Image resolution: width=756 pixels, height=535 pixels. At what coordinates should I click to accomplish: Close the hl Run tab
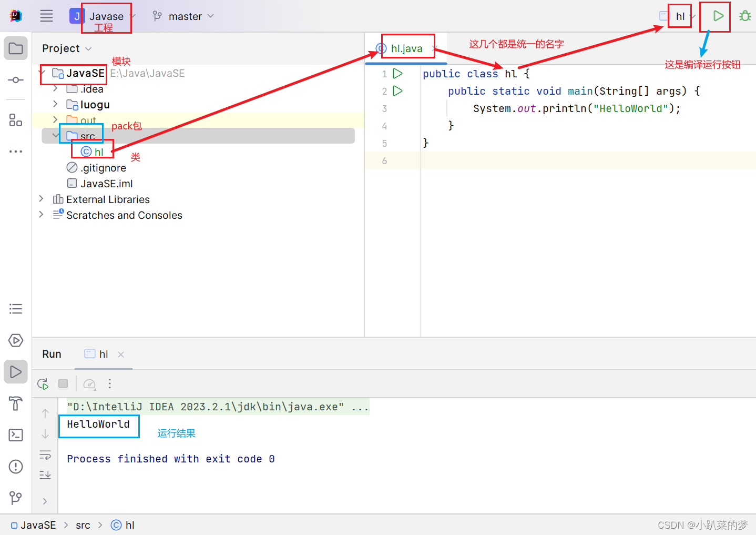coord(121,355)
